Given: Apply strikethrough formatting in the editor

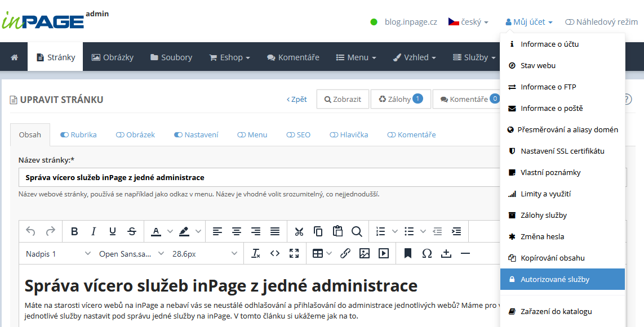Looking at the screenshot, I should (132, 231).
